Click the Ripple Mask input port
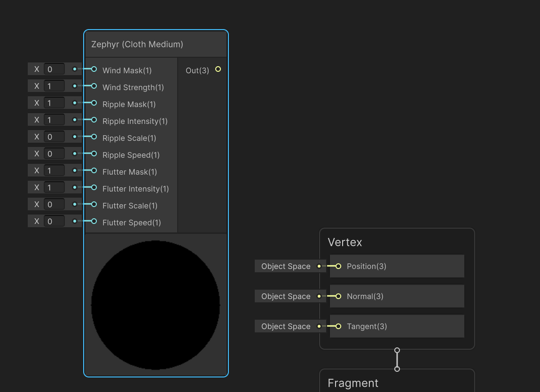The image size is (540, 392). coord(94,103)
